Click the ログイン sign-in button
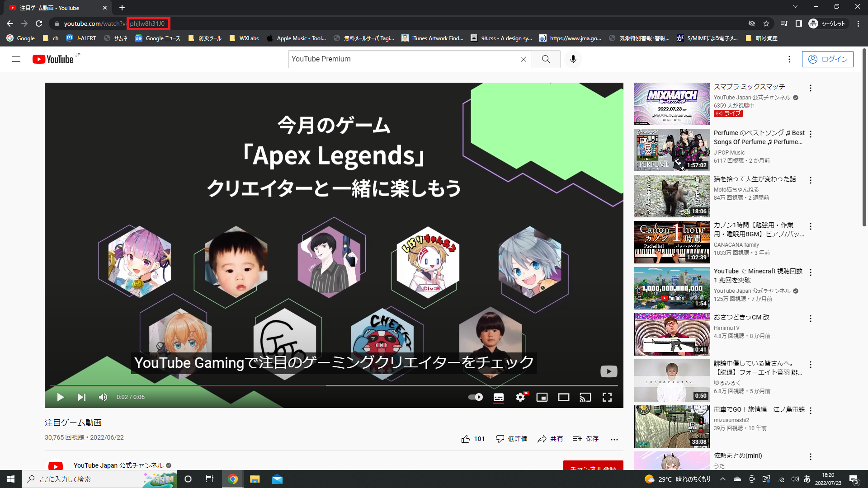 click(x=828, y=59)
